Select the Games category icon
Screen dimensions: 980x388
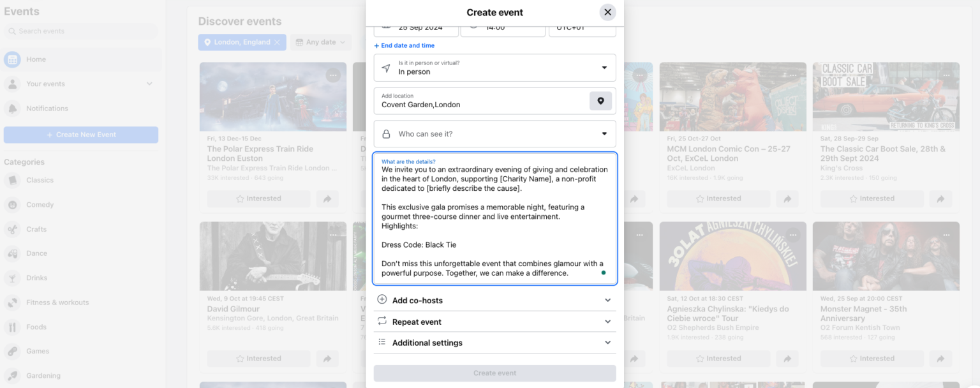coord(12,351)
